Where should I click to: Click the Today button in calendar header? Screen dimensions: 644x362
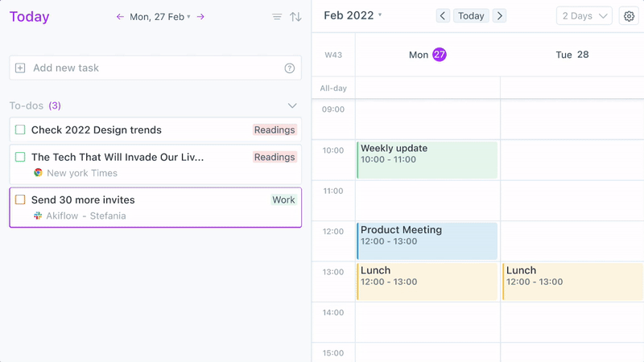pyautogui.click(x=471, y=16)
